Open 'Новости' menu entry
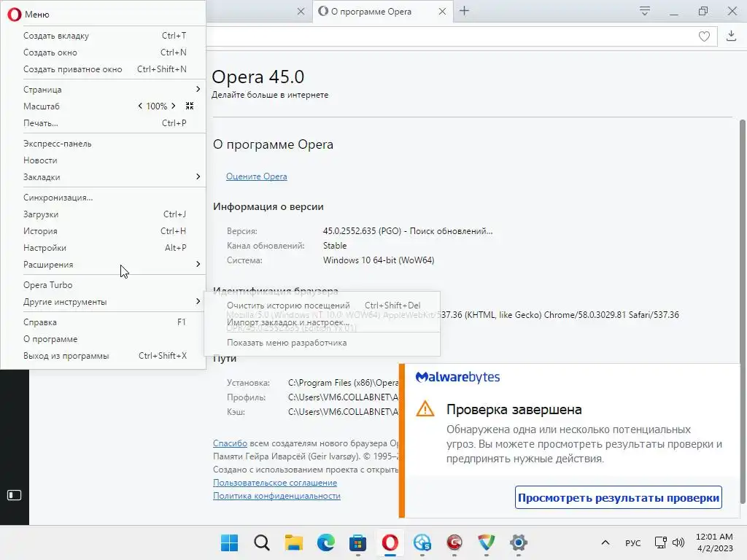 pyautogui.click(x=104, y=160)
